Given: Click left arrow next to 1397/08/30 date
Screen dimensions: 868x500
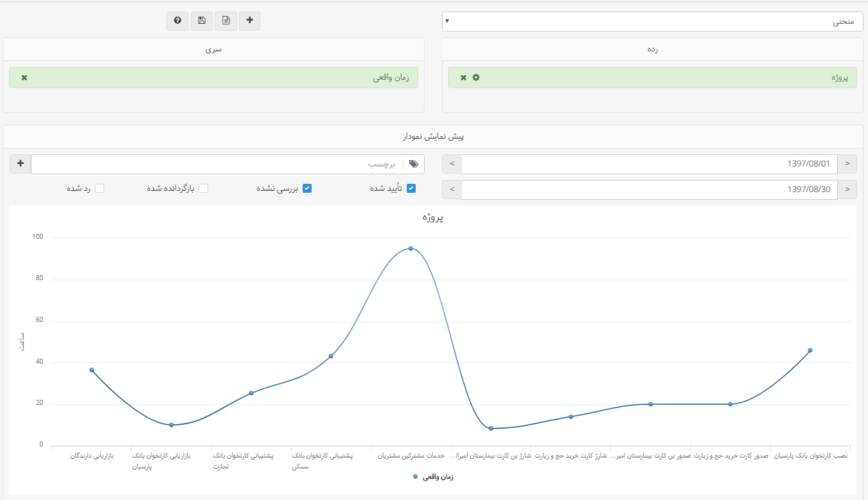Looking at the screenshot, I should 452,190.
